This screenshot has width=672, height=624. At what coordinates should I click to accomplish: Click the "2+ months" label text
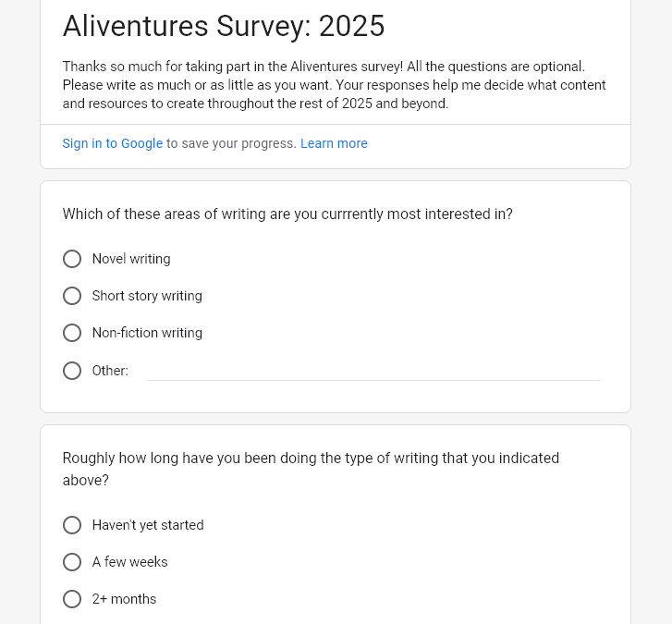(124, 599)
